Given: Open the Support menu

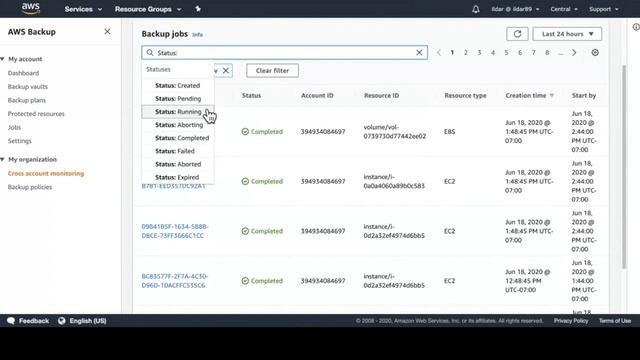Looking at the screenshot, I should click(x=603, y=9).
